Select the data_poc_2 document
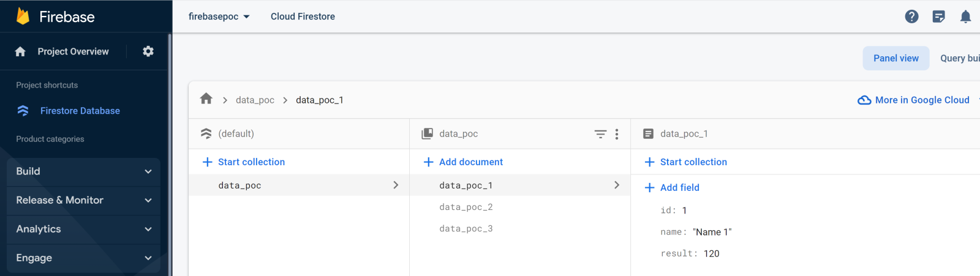The height and width of the screenshot is (276, 980). tap(466, 207)
